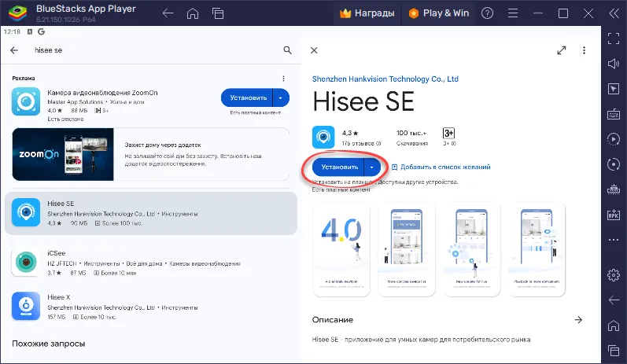Open the 4,3 star reviews rating

[x=361, y=138]
